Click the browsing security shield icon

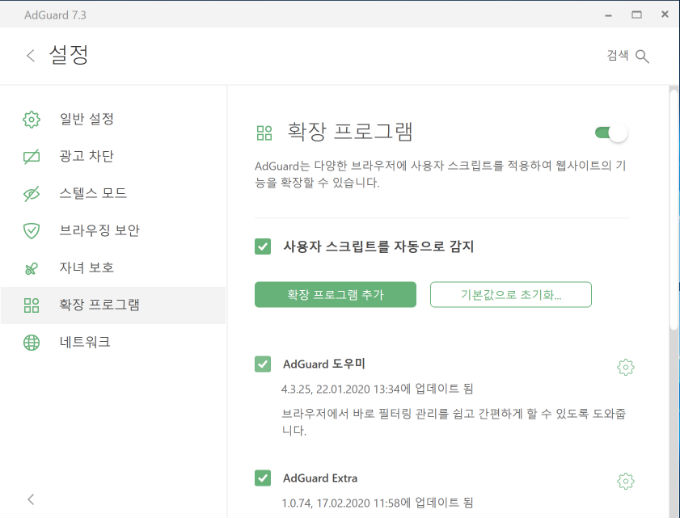pos(31,231)
